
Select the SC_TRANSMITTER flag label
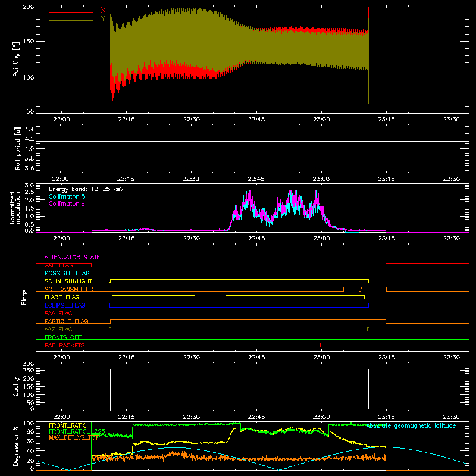click(69, 289)
